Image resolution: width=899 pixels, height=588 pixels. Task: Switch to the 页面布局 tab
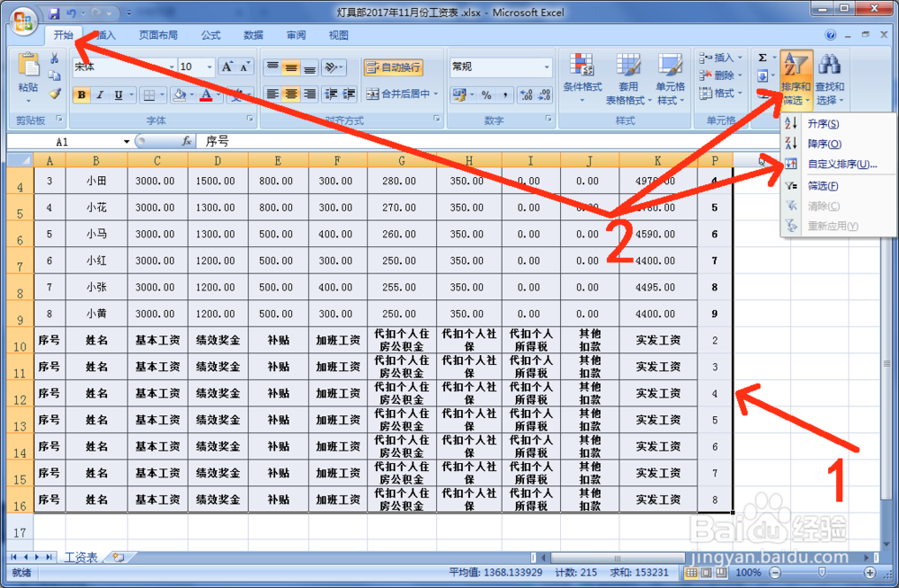tap(158, 35)
